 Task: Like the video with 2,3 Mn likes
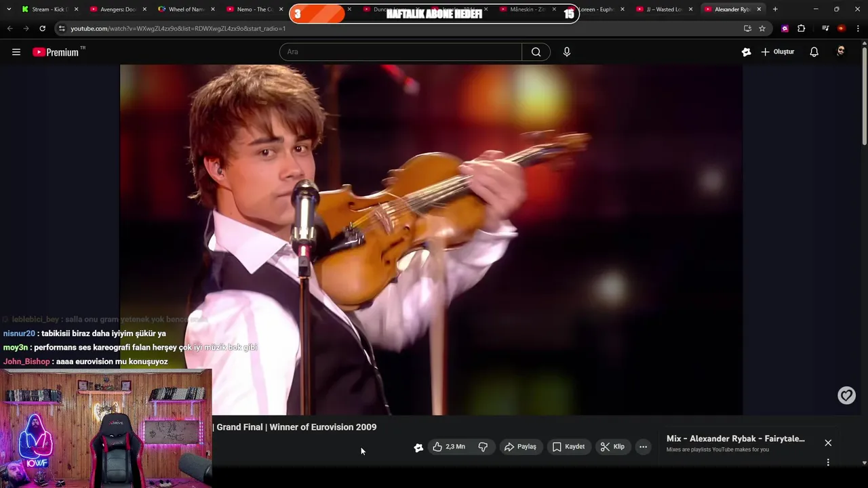(448, 447)
